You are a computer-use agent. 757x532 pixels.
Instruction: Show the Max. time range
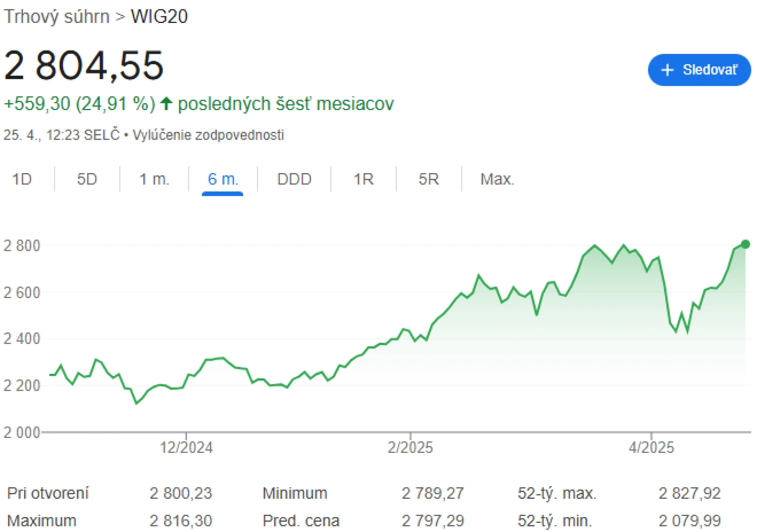tap(497, 179)
